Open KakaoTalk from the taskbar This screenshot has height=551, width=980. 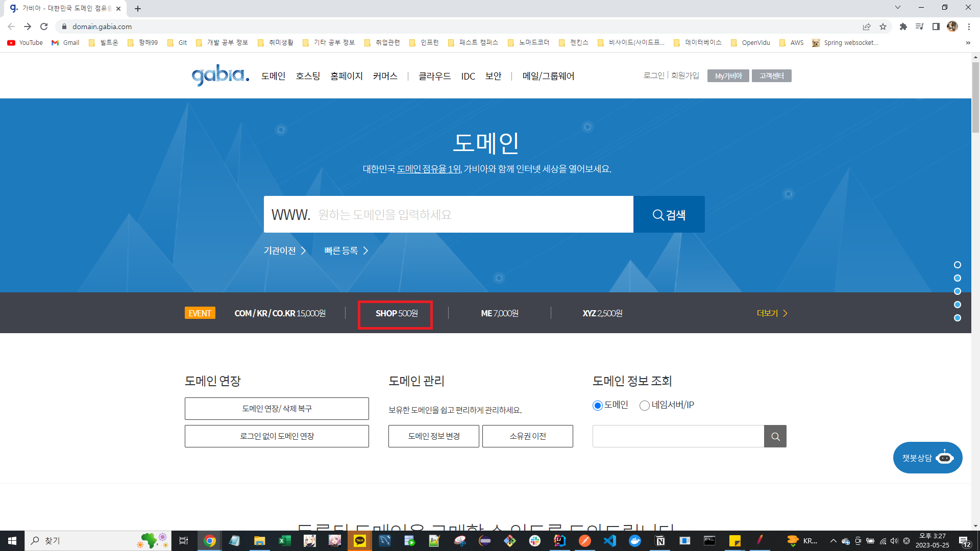point(360,541)
